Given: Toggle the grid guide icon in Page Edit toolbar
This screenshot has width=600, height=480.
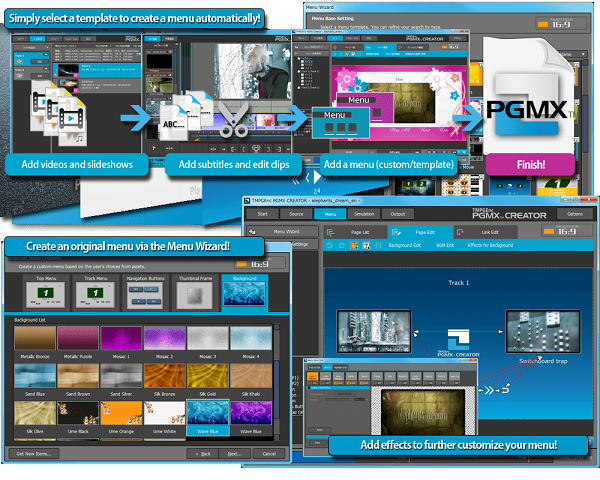Looking at the screenshot, I should click(x=378, y=245).
